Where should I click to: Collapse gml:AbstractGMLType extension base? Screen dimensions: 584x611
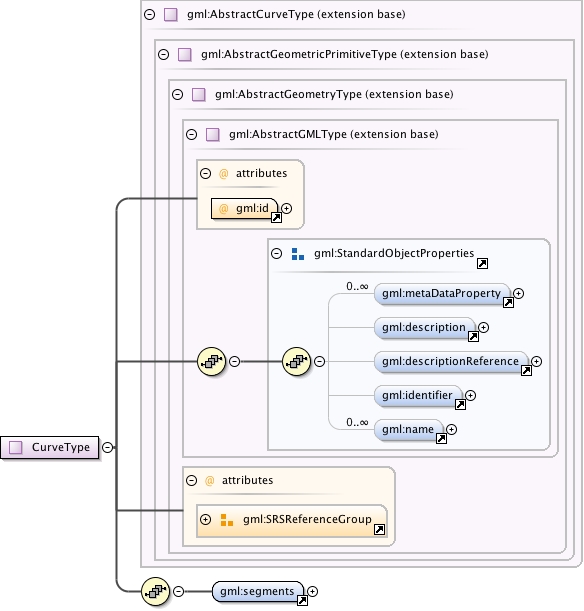coord(192,134)
